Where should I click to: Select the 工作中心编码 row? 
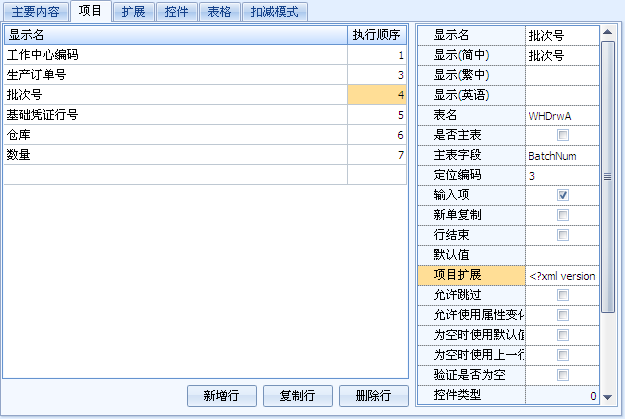tap(175, 55)
